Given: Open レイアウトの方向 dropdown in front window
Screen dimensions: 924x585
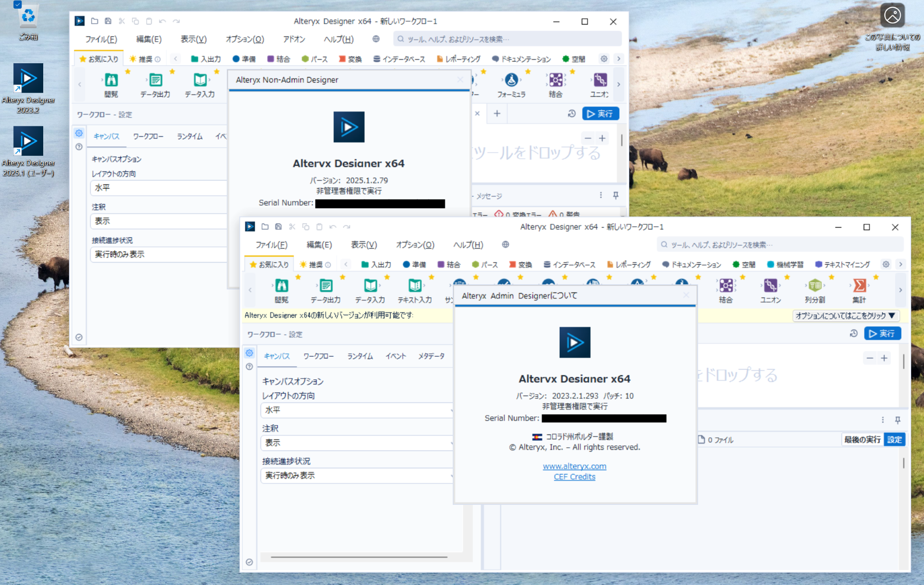Looking at the screenshot, I should (357, 410).
